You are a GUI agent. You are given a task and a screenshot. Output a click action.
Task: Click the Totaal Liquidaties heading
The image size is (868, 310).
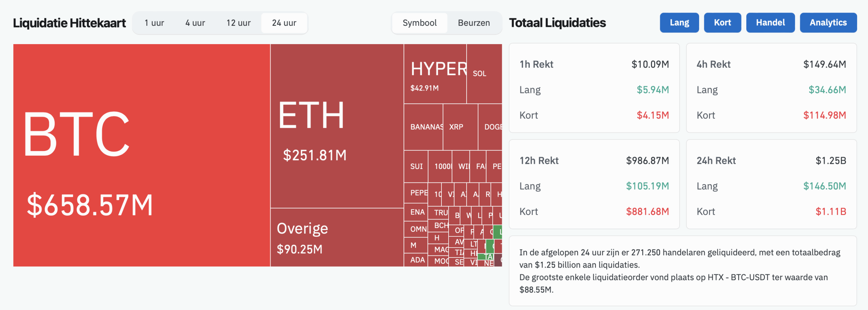[x=557, y=23]
